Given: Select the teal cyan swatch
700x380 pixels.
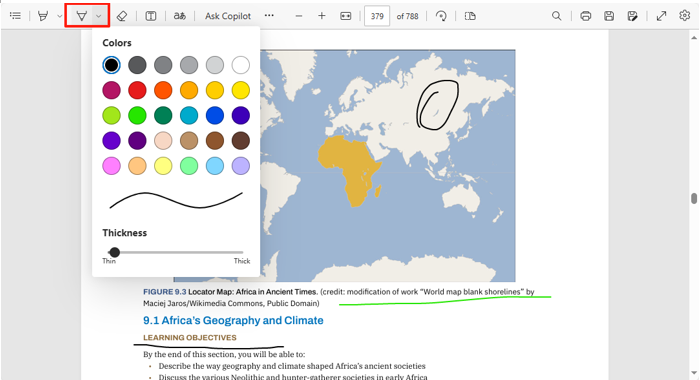Looking at the screenshot, I should point(189,116).
